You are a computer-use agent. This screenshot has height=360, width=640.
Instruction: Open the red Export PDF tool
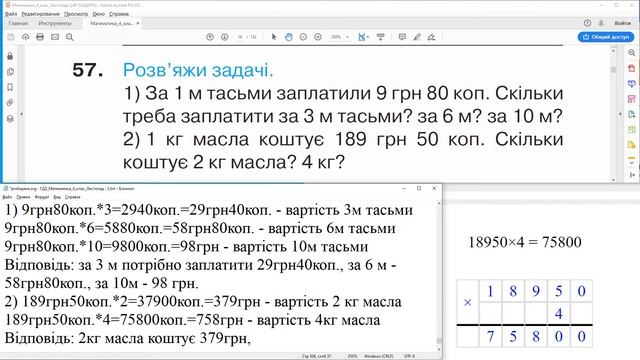pyautogui.click(x=631, y=68)
